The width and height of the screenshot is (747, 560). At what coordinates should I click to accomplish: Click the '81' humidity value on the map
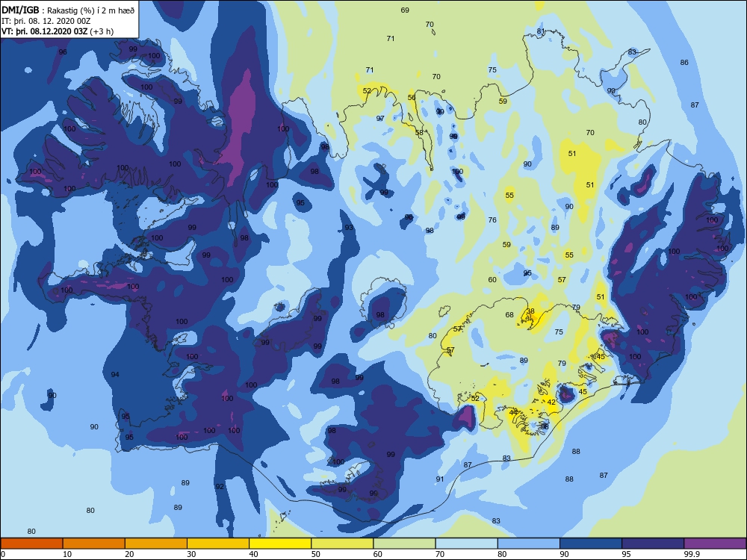click(x=541, y=31)
